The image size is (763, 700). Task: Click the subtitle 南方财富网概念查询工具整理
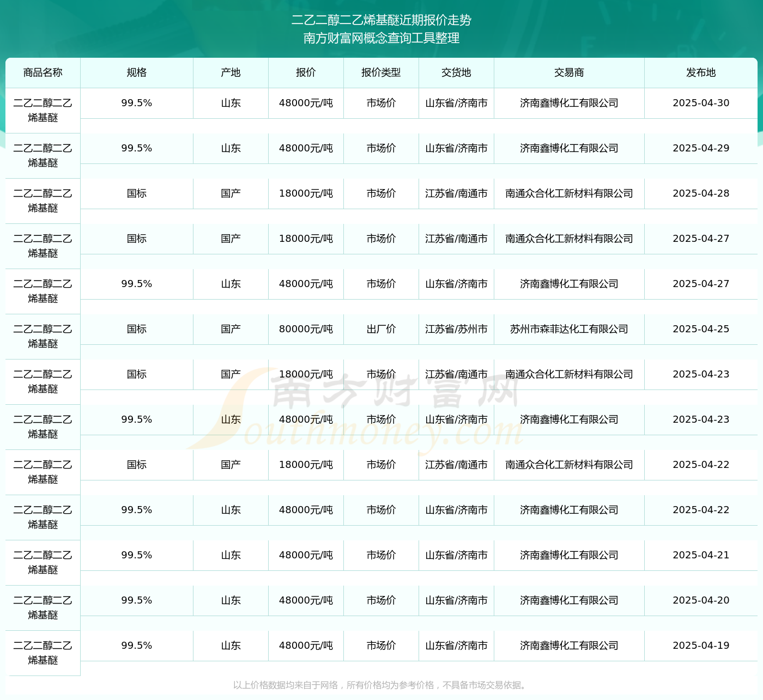[381, 38]
